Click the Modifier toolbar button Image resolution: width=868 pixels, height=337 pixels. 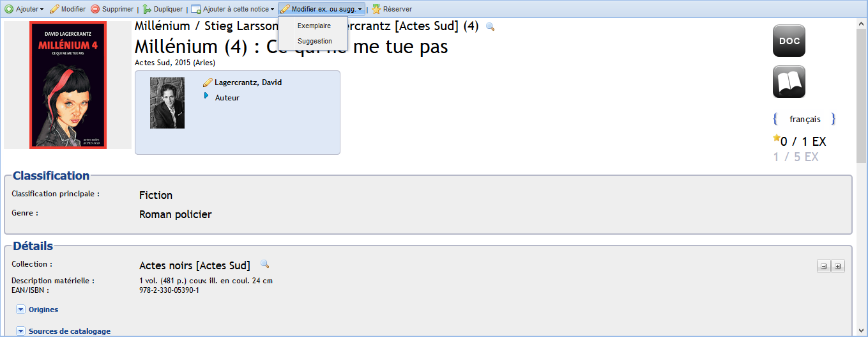67,9
